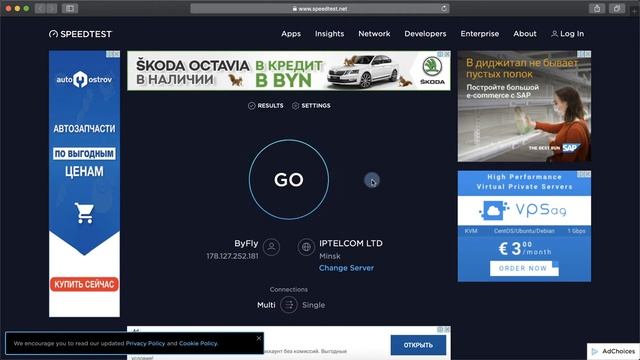The width and height of the screenshot is (640, 360).
Task: Click the Speedtest logo
Action: coord(80,34)
